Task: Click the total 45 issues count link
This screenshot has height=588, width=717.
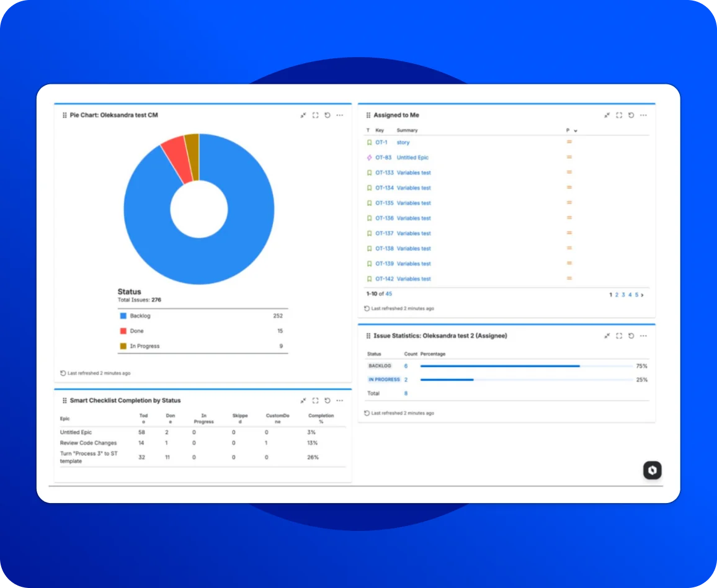Action: pos(389,294)
